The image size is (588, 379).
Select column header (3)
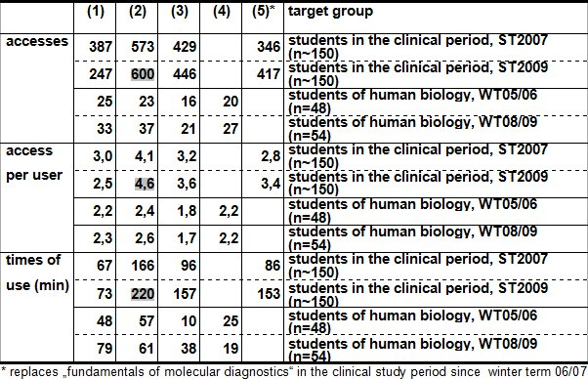(x=180, y=12)
